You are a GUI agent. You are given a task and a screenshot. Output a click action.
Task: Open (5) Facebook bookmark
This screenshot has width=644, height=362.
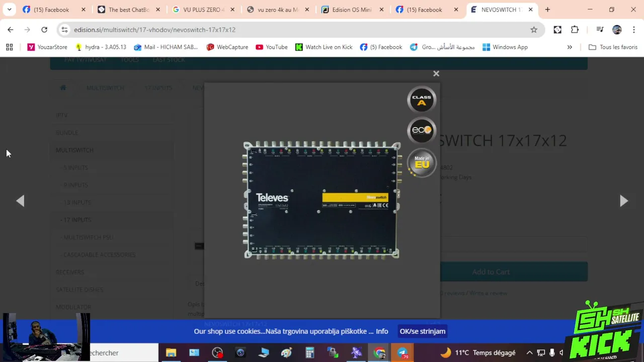coord(381,47)
